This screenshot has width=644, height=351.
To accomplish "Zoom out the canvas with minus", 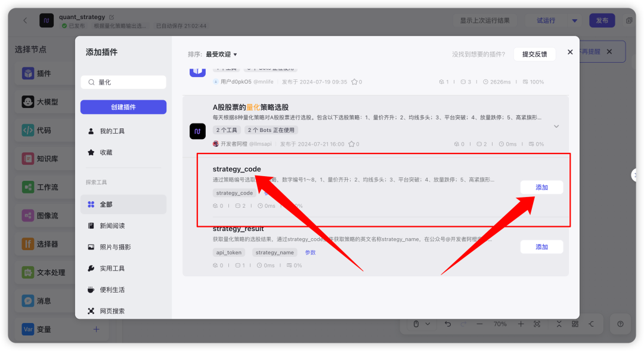I will [479, 324].
